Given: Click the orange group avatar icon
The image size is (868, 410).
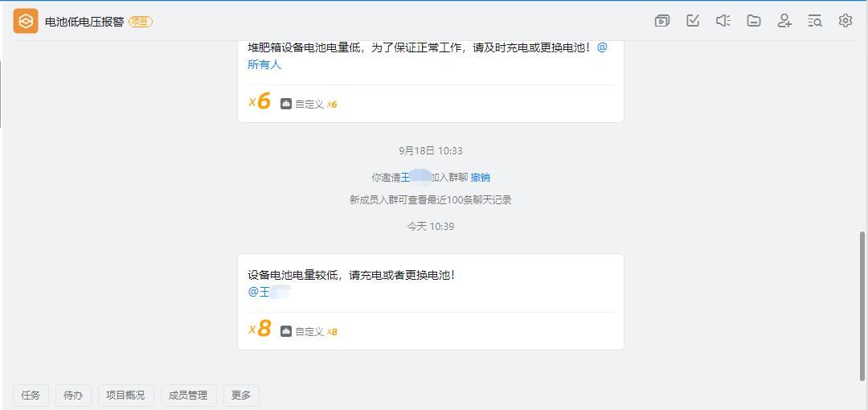Looking at the screenshot, I should [26, 21].
